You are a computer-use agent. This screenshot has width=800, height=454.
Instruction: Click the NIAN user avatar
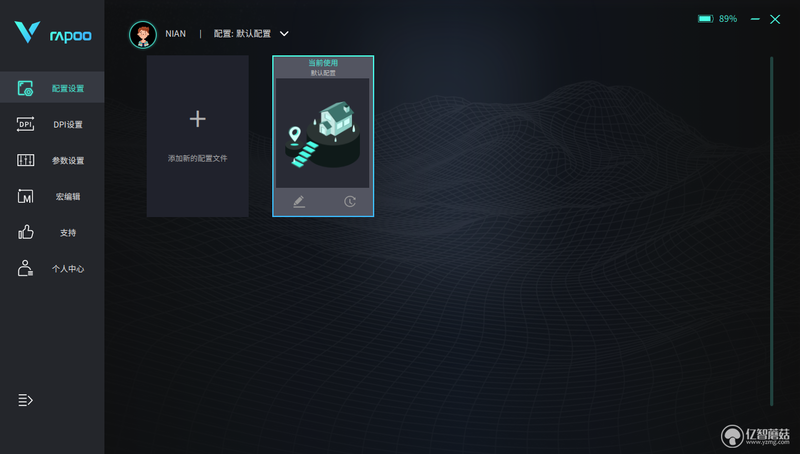coord(143,34)
